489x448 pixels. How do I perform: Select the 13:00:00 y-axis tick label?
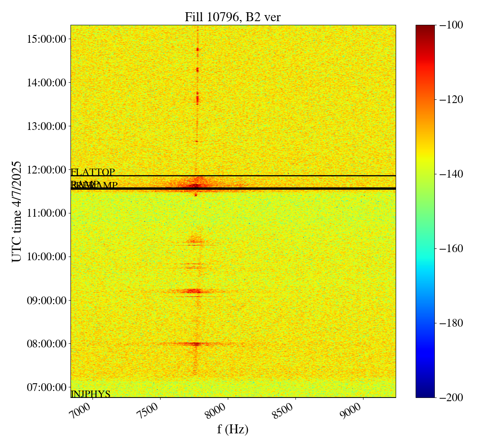point(46,126)
